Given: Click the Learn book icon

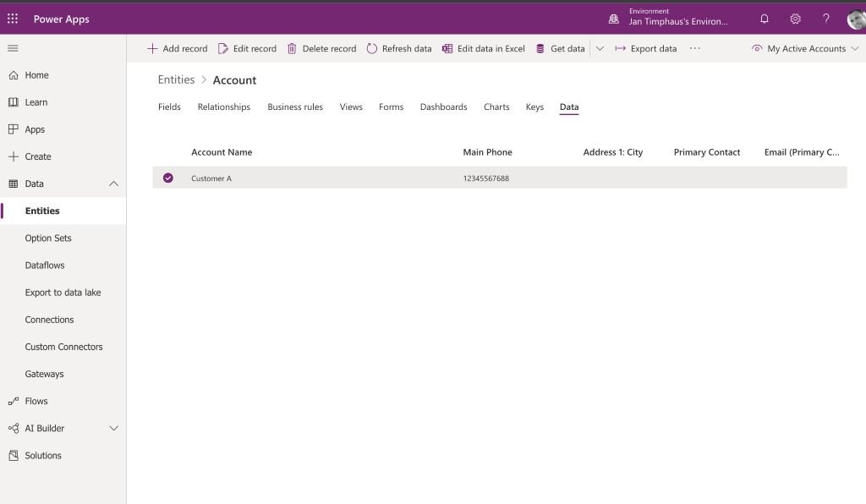Looking at the screenshot, I should [x=14, y=102].
